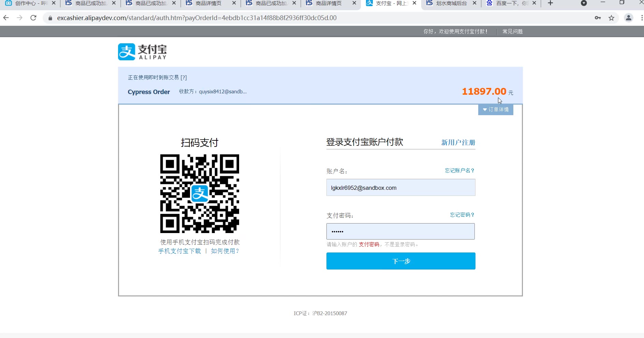Close the first 商品已成功加 tab

pos(114,3)
